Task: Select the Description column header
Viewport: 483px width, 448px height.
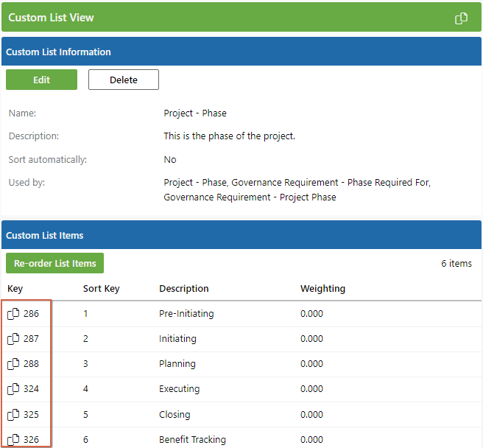Action: coord(184,289)
